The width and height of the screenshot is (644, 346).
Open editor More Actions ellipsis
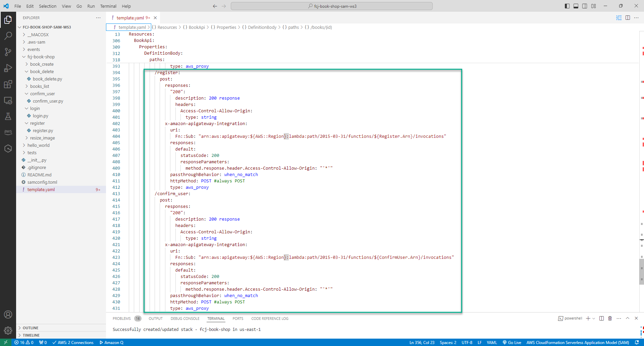click(x=636, y=18)
